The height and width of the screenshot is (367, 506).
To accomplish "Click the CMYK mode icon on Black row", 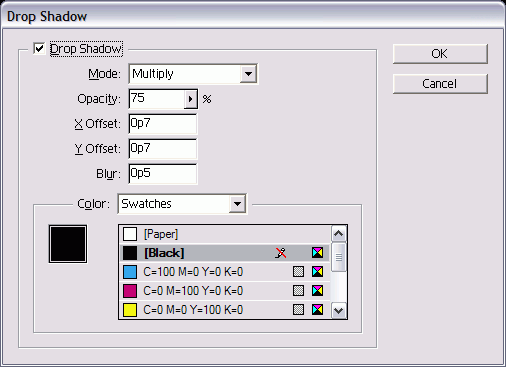I will (317, 253).
